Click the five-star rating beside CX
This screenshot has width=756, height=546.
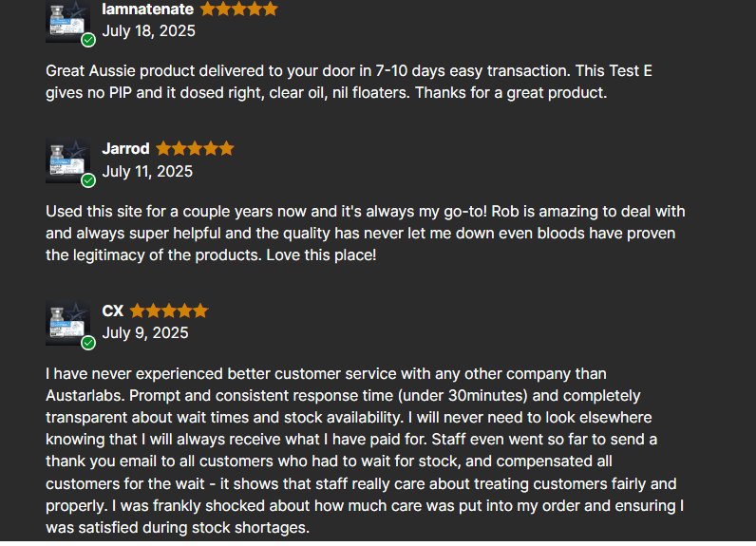169,311
